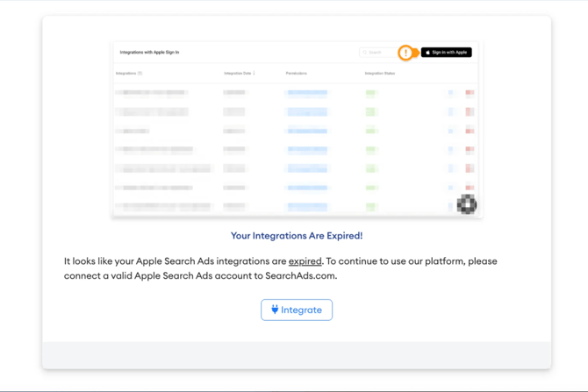This screenshot has height=392, width=588.
Task: Click the Your Integrations Are Expired heading
Action: (297, 236)
